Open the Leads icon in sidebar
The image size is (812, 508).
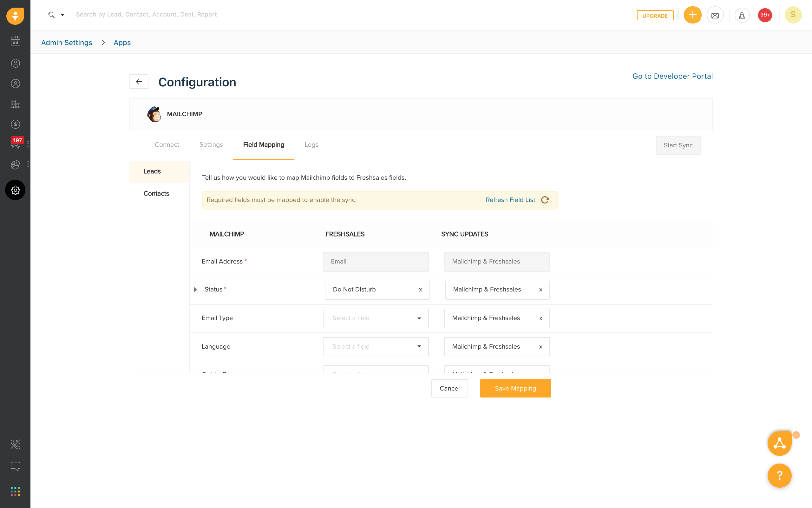click(15, 63)
